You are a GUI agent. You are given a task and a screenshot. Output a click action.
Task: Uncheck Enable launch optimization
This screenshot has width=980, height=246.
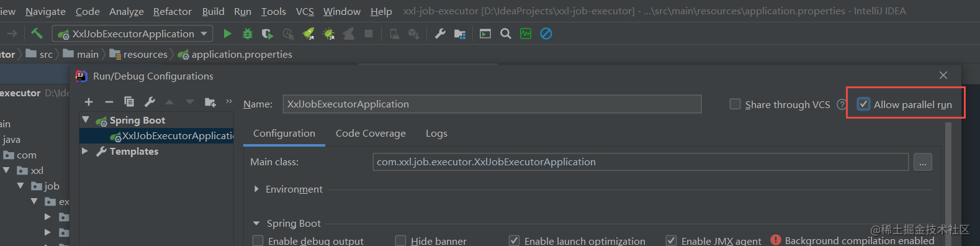(x=514, y=240)
